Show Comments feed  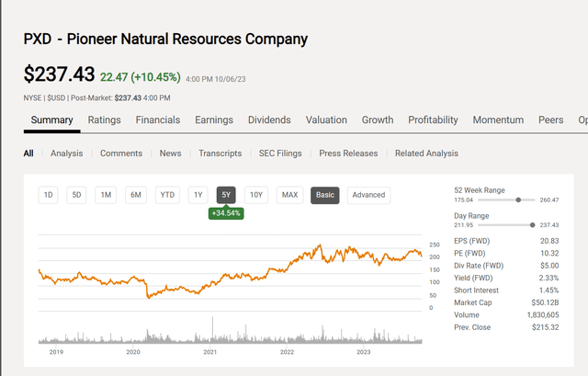pos(121,154)
